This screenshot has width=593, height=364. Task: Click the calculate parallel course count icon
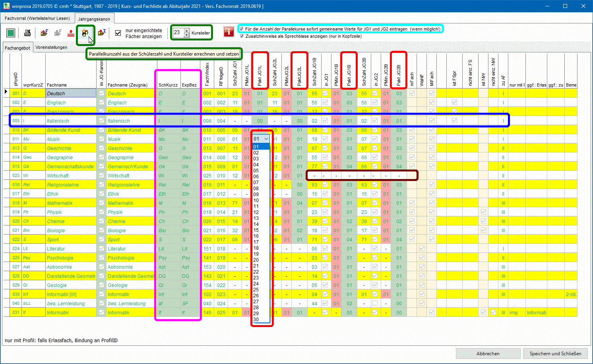pyautogui.click(x=85, y=33)
